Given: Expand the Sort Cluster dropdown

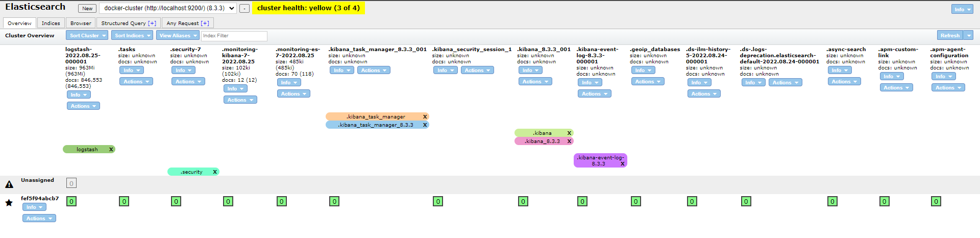Looking at the screenshot, I should (x=87, y=35).
